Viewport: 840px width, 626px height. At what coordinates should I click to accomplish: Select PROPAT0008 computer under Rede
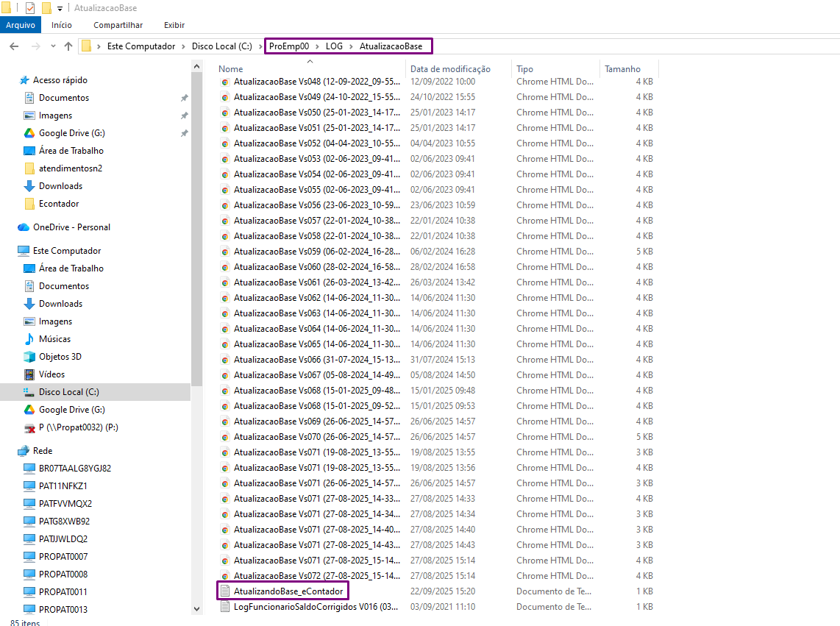coord(63,575)
